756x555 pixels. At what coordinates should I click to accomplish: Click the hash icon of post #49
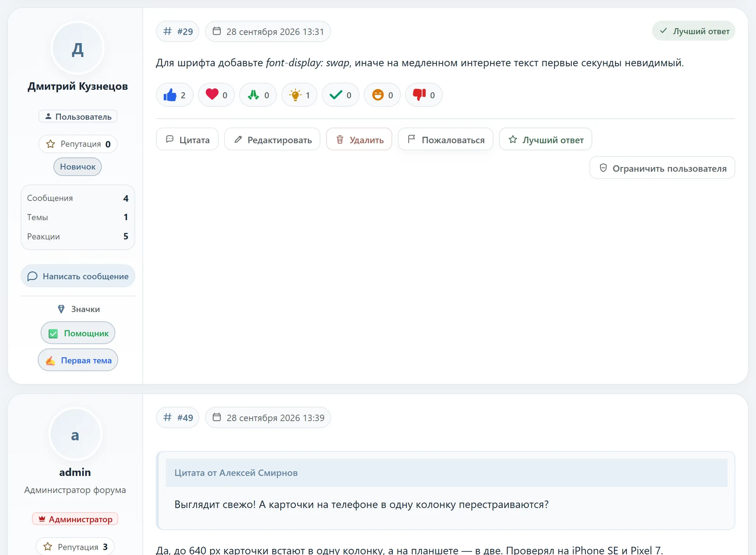click(x=167, y=417)
